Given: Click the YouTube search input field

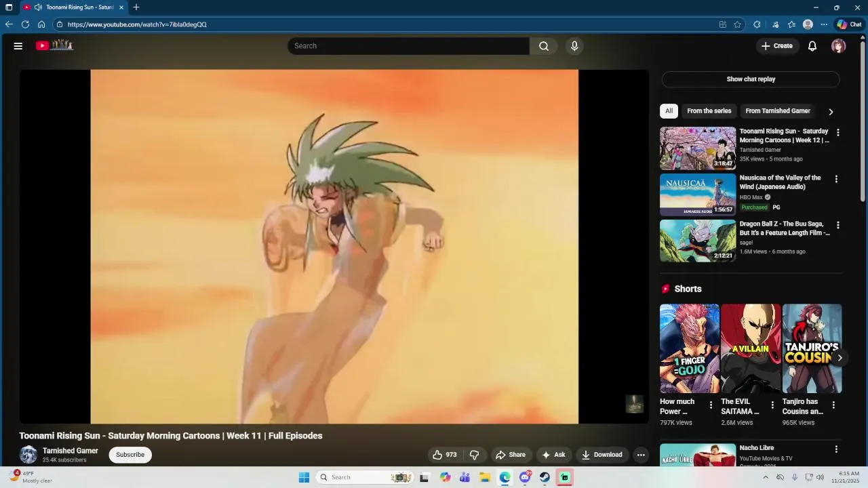Looking at the screenshot, I should [408, 46].
